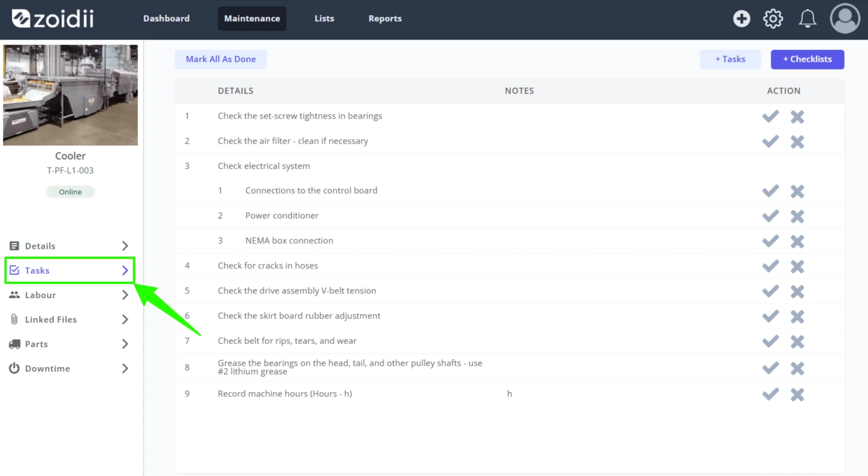Cross out 'NEMA box connection' subtask
This screenshot has width=868, height=476.
[797, 241]
